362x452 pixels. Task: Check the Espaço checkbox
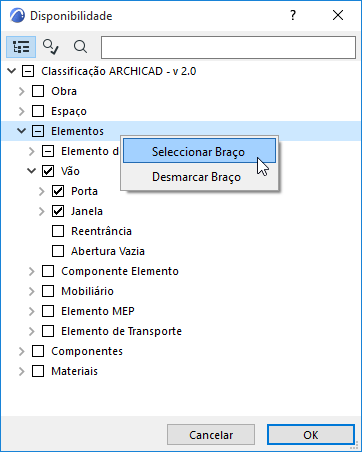(38, 111)
